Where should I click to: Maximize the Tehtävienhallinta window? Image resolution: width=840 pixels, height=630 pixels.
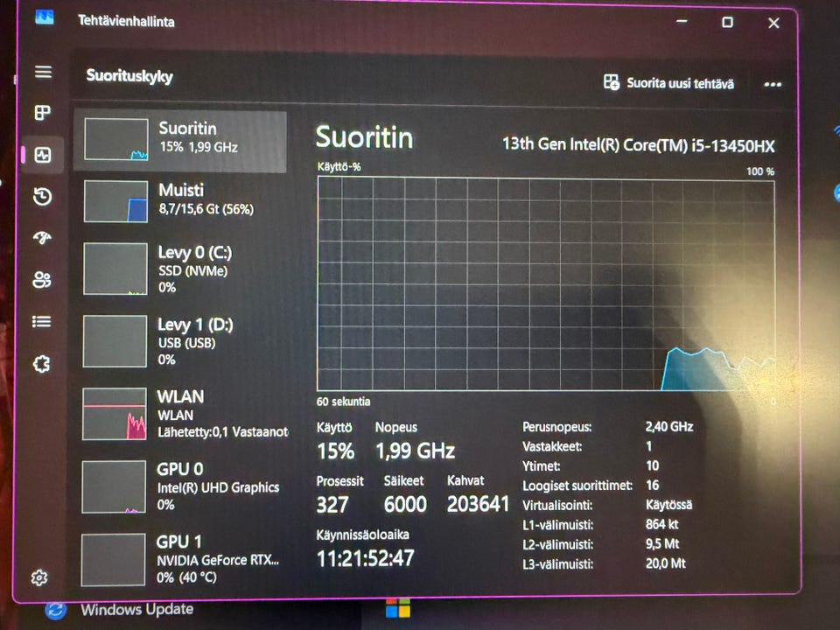point(727,22)
